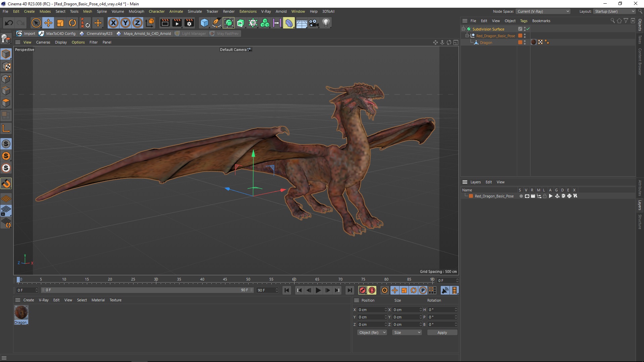The height and width of the screenshot is (362, 644).
Task: Click the Scale tool icon
Action: pyautogui.click(x=60, y=23)
